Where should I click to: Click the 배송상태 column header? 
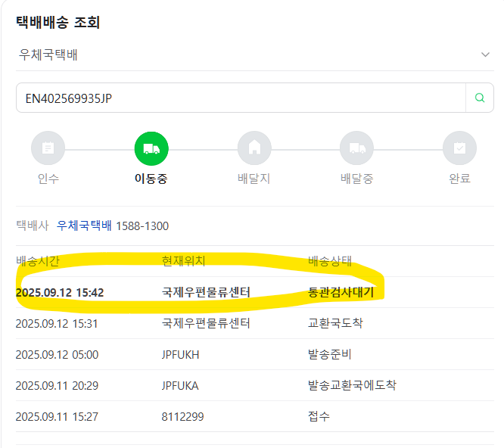(x=330, y=261)
